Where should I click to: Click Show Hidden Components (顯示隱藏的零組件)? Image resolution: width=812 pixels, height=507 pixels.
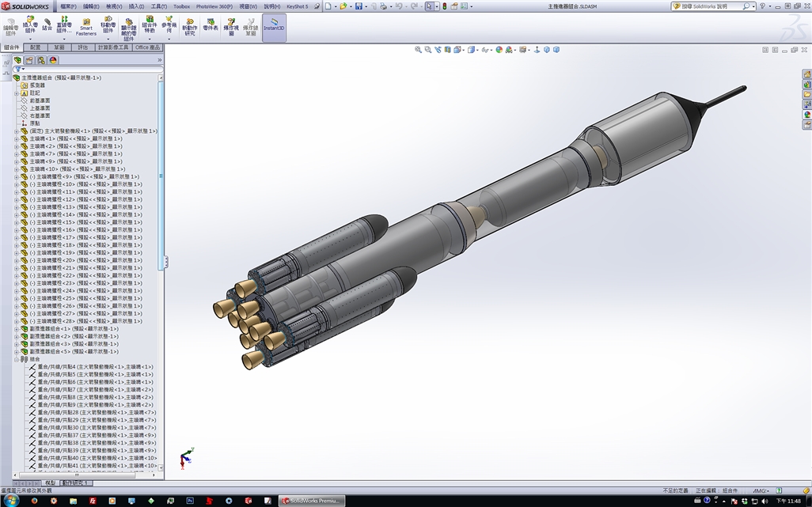click(x=128, y=29)
